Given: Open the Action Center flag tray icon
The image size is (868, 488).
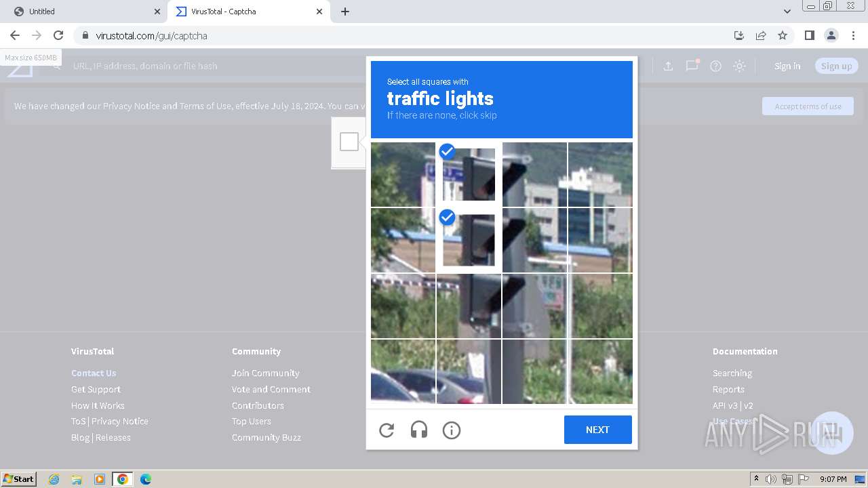Looking at the screenshot, I should (804, 479).
